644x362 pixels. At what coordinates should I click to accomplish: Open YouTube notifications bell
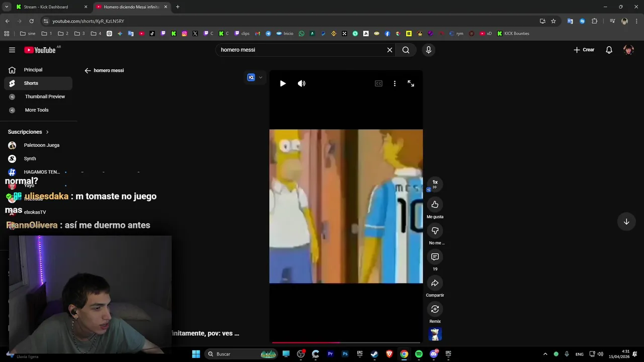point(609,50)
